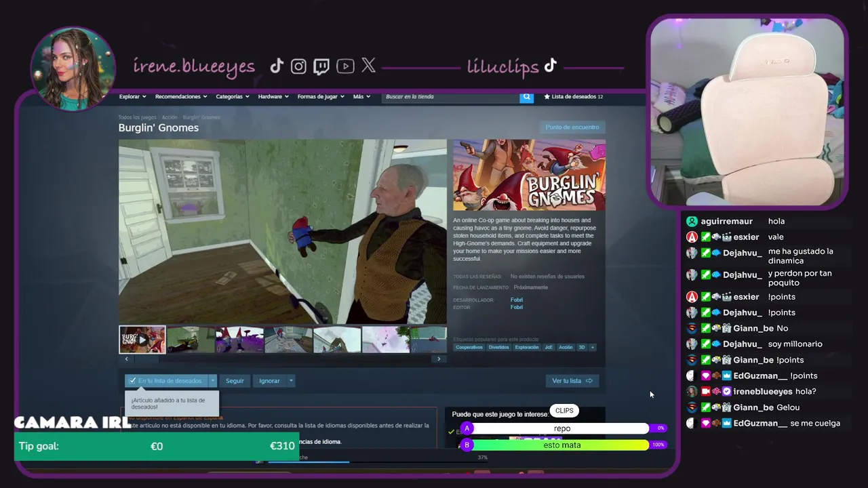Click Todos los juegos breadcrumb
This screenshot has height=488, width=868.
point(137,117)
